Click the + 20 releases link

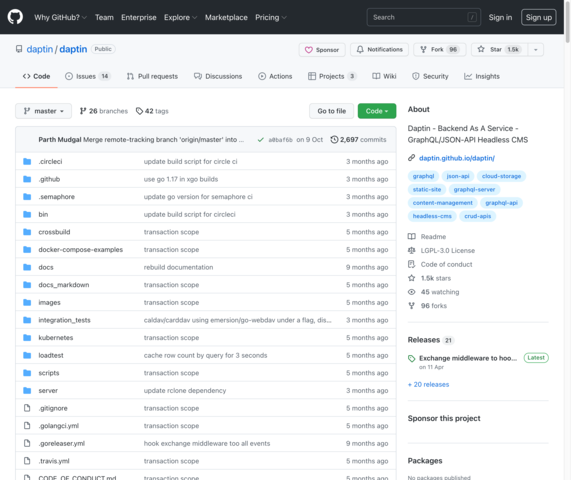[429, 385]
